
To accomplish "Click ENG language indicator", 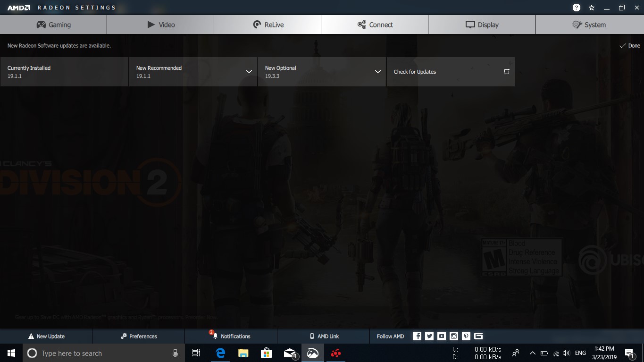I will (580, 353).
